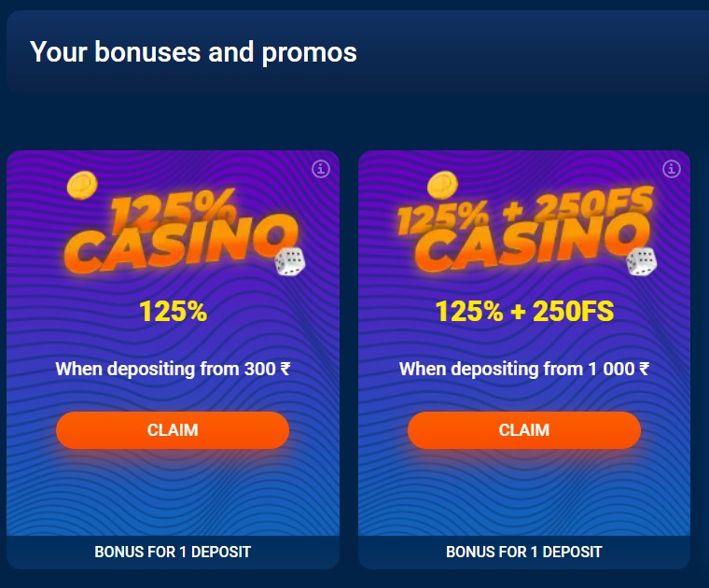Click the rupee symbol after 300
Viewport: 709px width, 588px height.
click(x=285, y=369)
